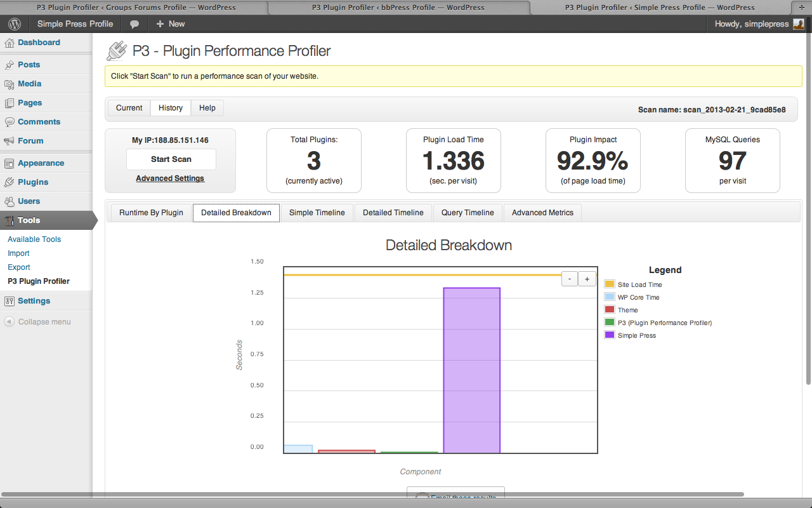
Task: Click the Comments speech bubble sidebar icon
Action: 10,122
